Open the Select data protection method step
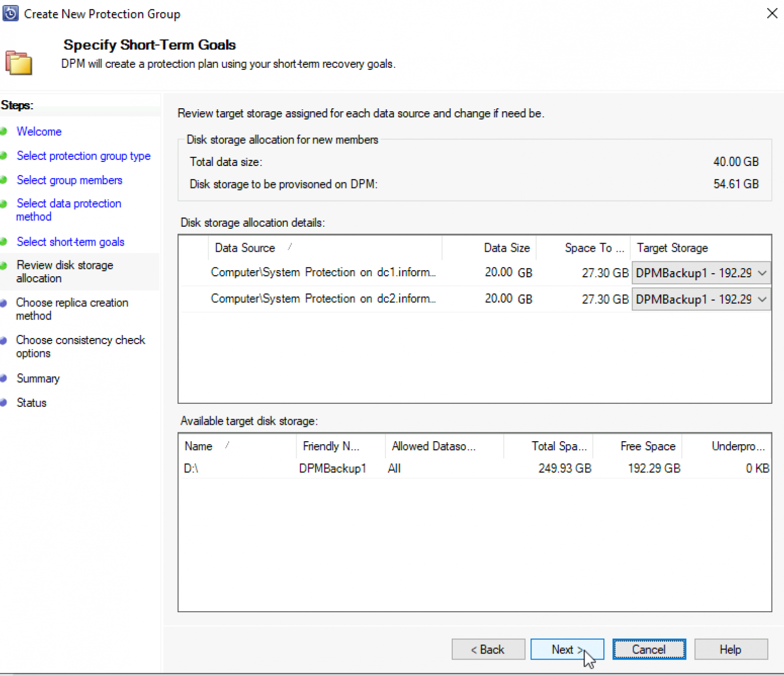 click(69, 203)
